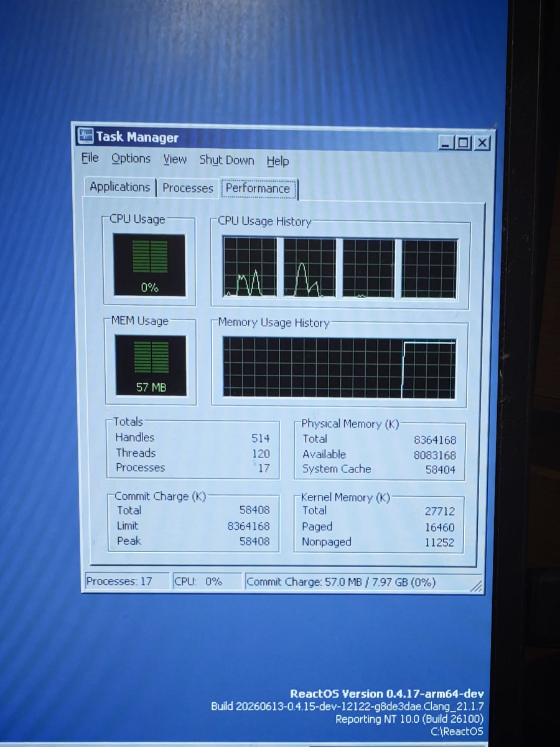This screenshot has height=747, width=560.
Task: Click the status bar 'CPU: 0%' entry
Action: tap(207, 581)
